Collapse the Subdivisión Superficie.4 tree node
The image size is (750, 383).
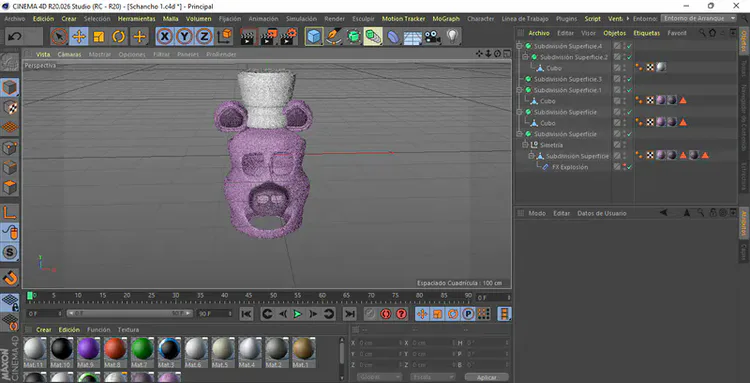pos(520,46)
